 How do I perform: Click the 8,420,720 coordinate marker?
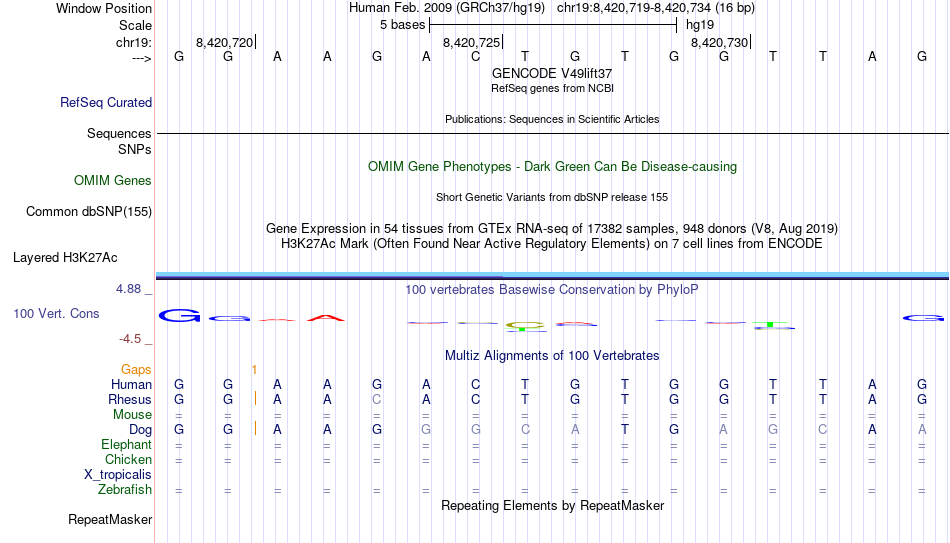point(224,42)
